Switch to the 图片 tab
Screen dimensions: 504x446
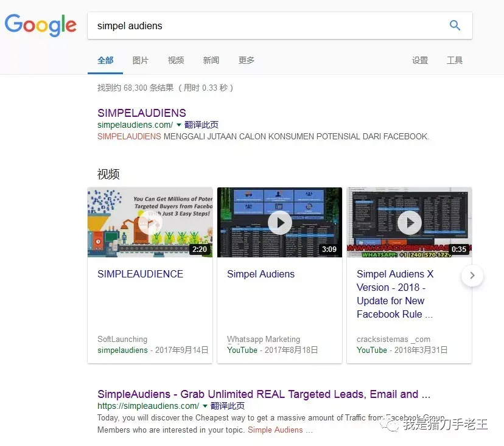(x=141, y=60)
